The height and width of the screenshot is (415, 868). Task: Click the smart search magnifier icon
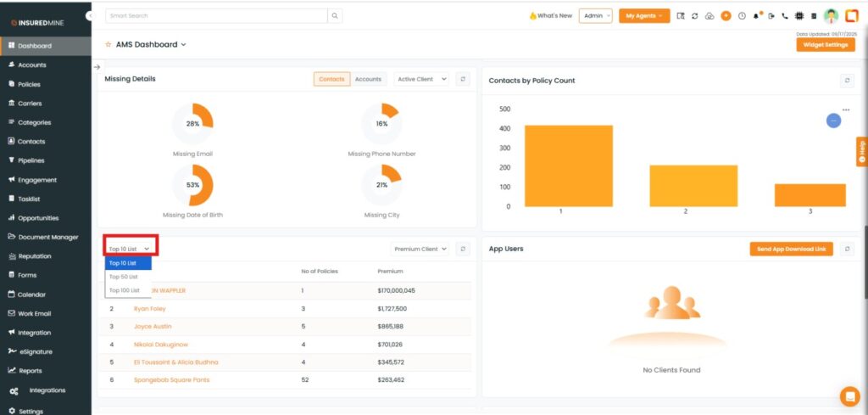335,16
